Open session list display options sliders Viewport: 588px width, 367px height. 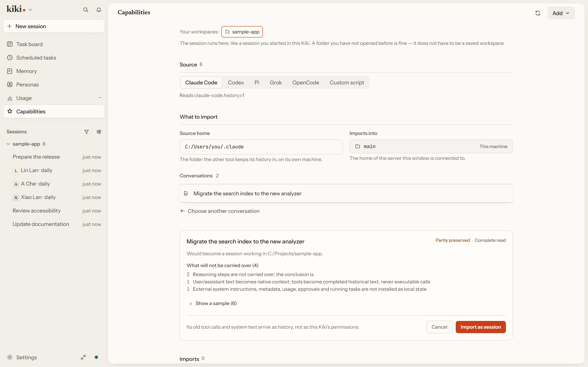99,132
